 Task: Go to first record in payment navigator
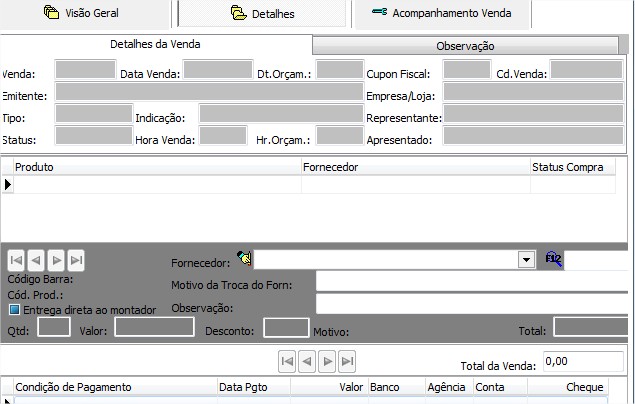click(x=287, y=361)
